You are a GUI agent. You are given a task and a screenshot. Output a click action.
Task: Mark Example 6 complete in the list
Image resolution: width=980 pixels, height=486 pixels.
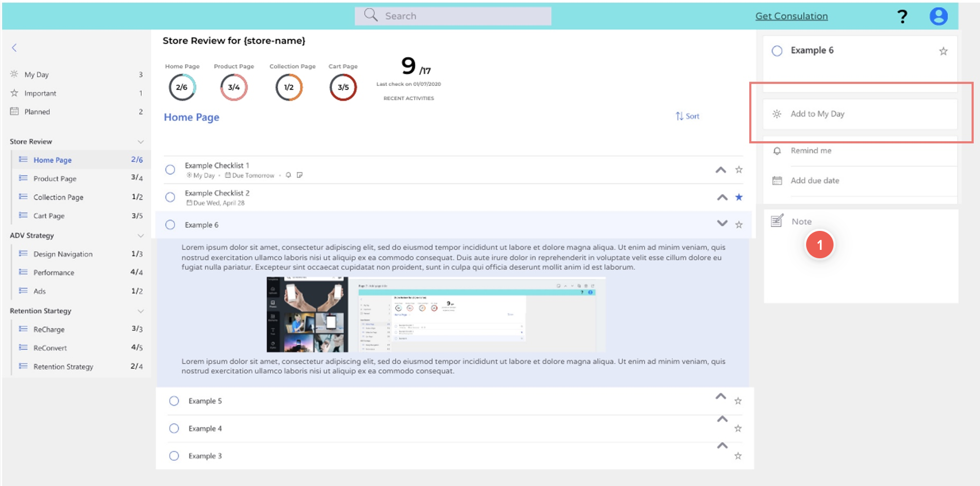click(x=170, y=225)
